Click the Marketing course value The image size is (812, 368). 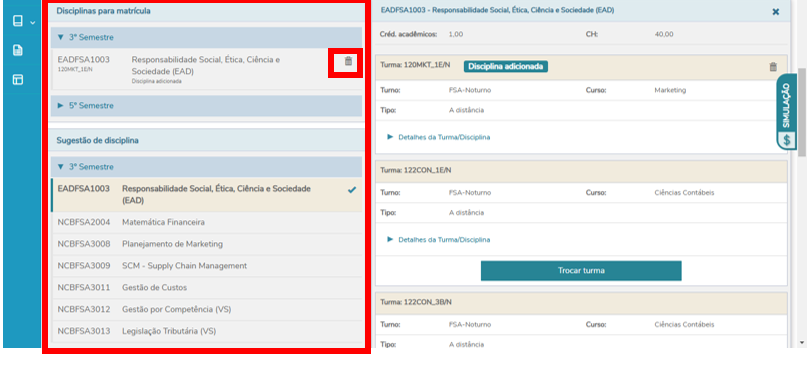tap(670, 90)
